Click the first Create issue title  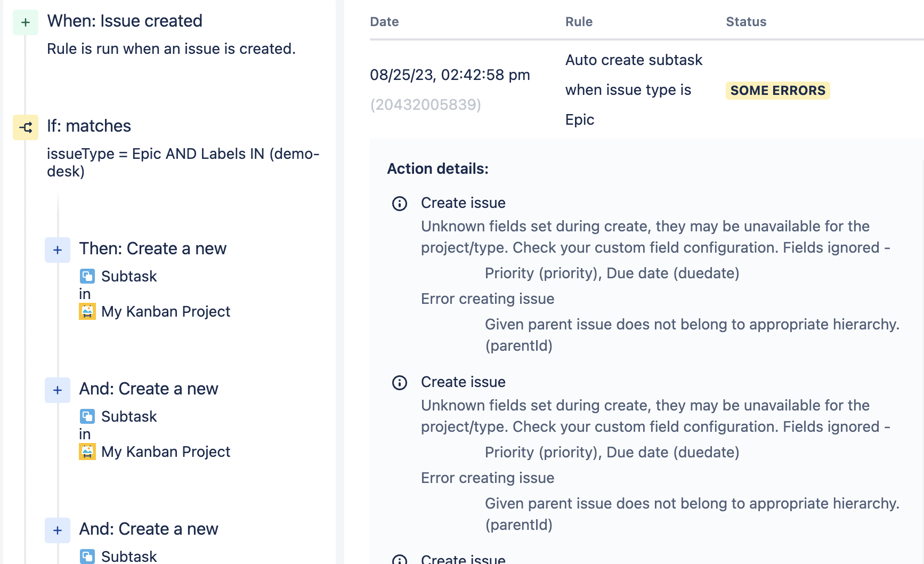pyautogui.click(x=463, y=203)
